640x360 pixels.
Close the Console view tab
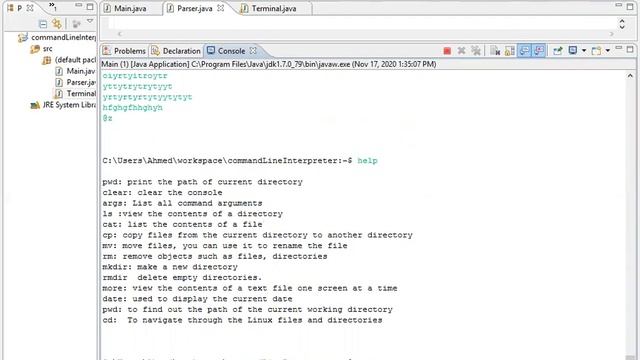pos(253,51)
